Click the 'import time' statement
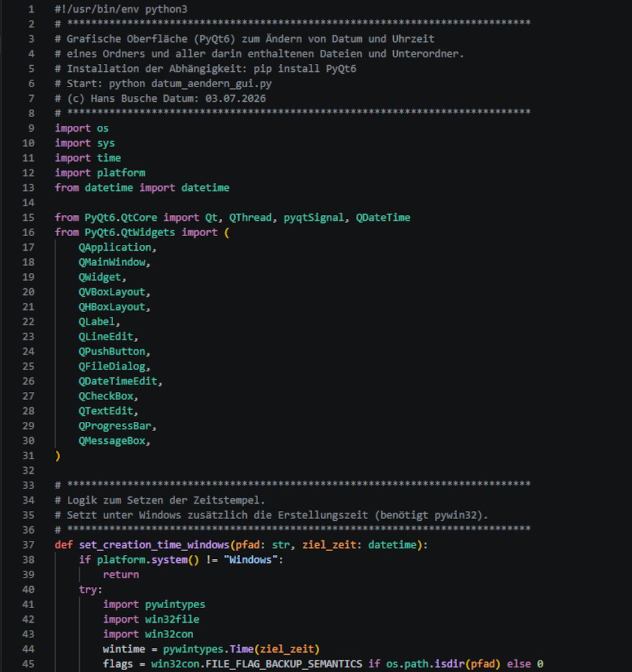The image size is (632, 672). tap(88, 158)
